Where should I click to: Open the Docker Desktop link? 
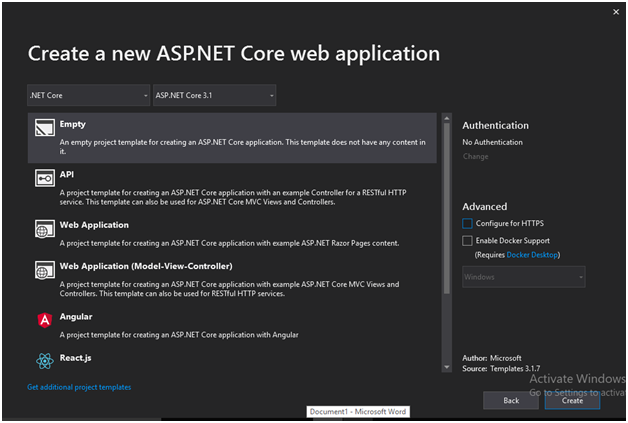click(532, 255)
